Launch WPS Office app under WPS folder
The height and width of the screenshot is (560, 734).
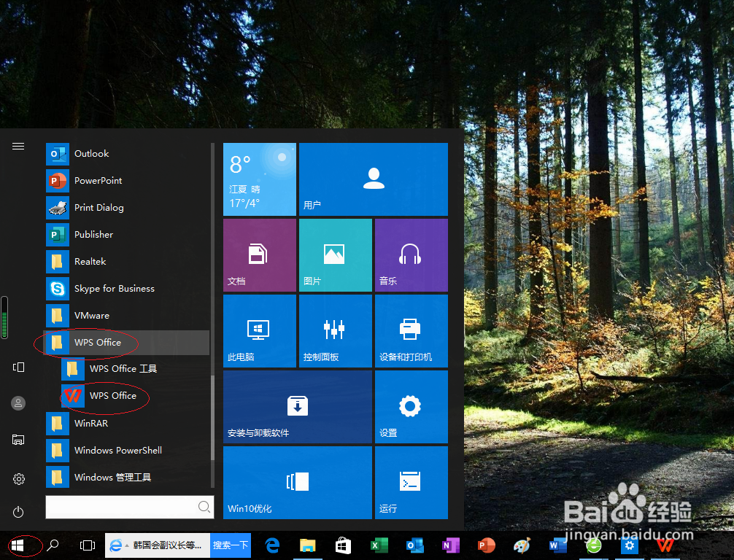135,396
